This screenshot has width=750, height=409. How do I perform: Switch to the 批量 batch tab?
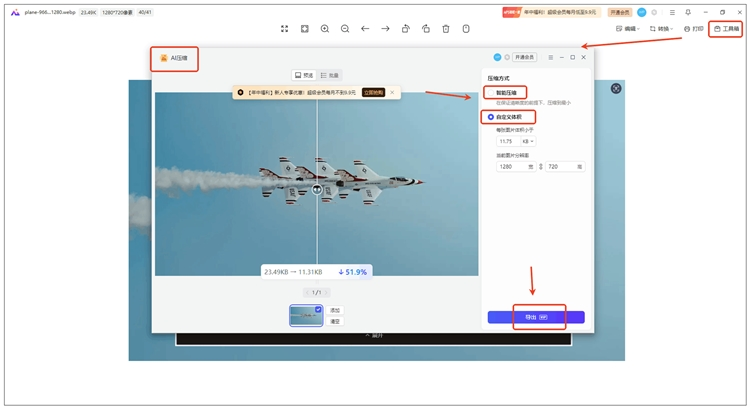click(330, 75)
